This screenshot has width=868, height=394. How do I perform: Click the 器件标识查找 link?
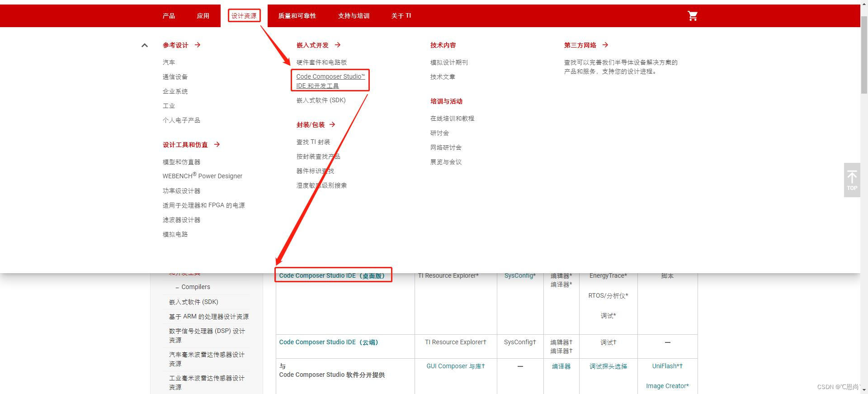coord(315,171)
